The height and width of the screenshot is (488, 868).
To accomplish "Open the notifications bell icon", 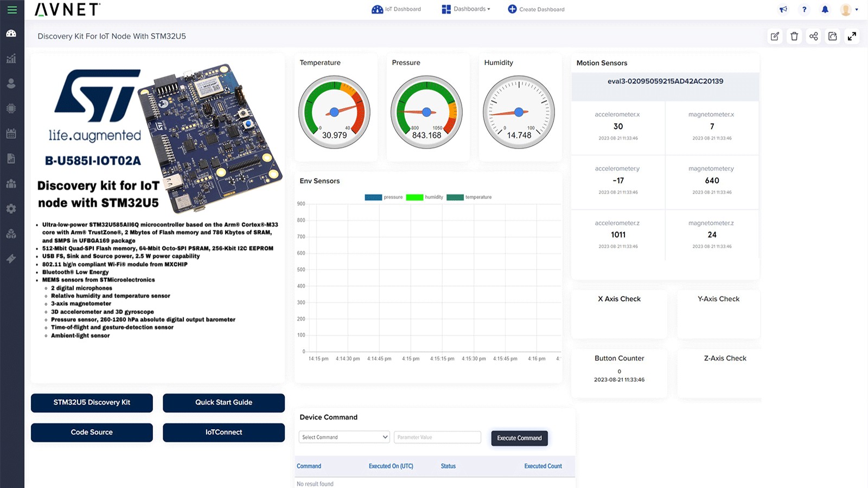I will pos(825,9).
